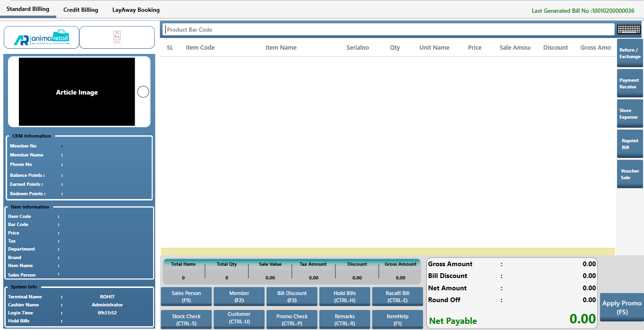Click the Item Name column header
The height and width of the screenshot is (330, 644).
tap(281, 47)
